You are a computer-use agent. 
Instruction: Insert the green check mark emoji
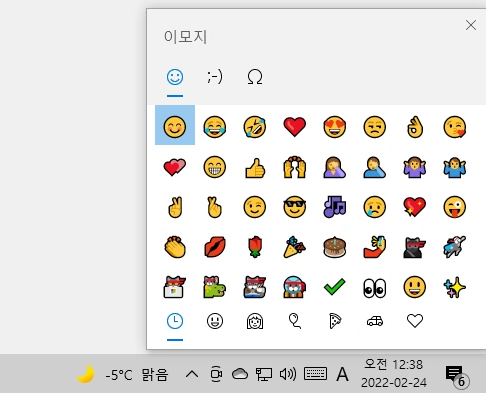[335, 287]
